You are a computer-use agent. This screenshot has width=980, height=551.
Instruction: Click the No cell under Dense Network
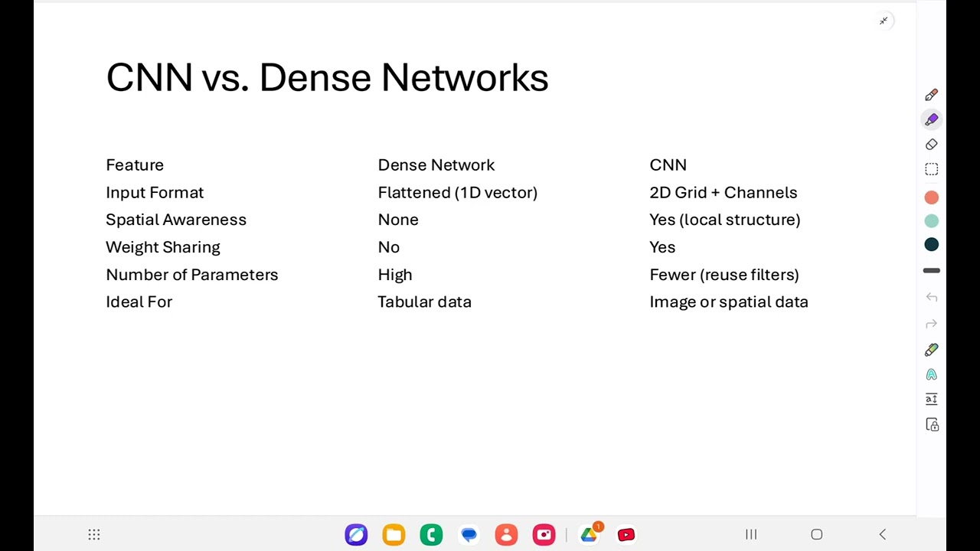[x=389, y=247]
